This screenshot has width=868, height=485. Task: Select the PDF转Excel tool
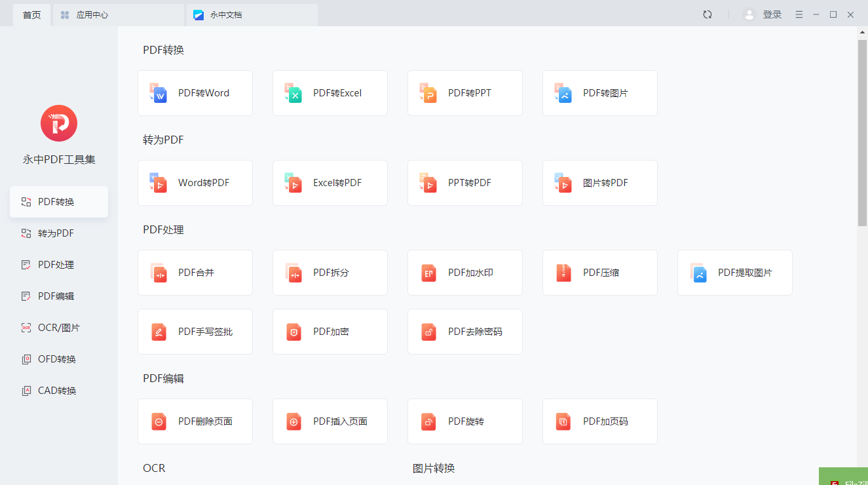point(330,93)
